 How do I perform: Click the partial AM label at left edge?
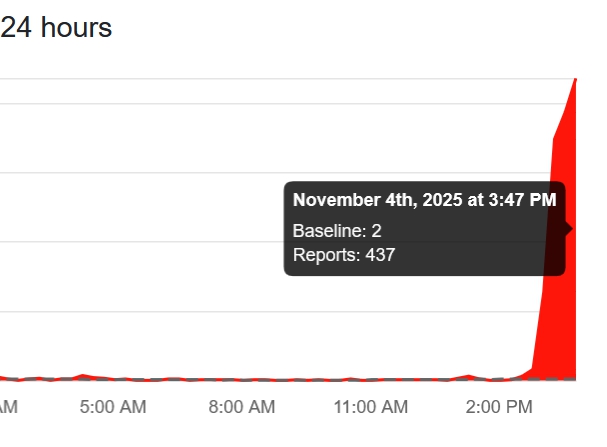click(8, 407)
